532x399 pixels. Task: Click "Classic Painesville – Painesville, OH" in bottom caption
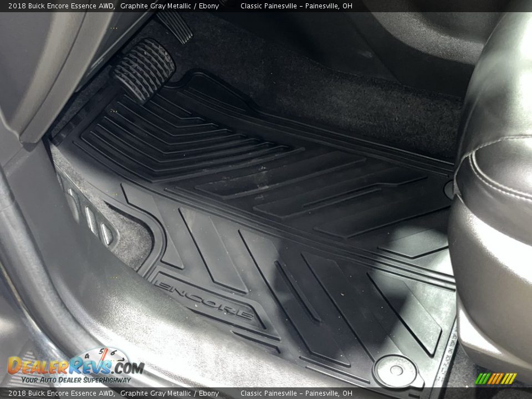[x=296, y=393]
